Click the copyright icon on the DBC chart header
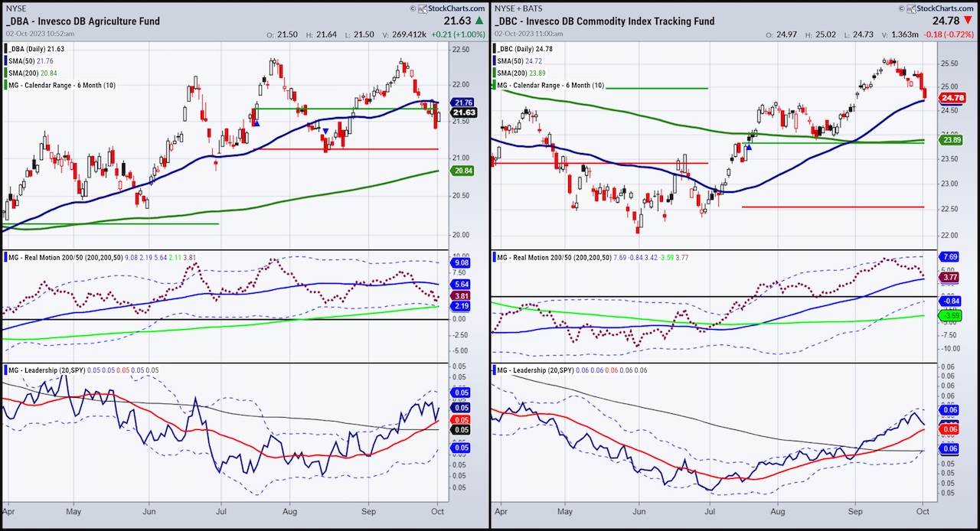Image resolution: width=980 pixels, height=531 pixels. tap(902, 8)
